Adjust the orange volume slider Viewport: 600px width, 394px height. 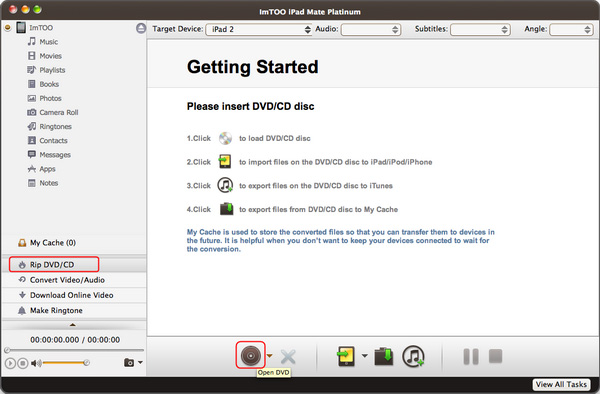(x=65, y=362)
